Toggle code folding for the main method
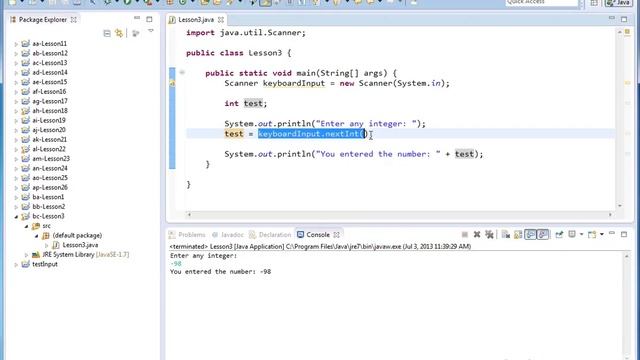This screenshot has width=640, height=360. 182,73
